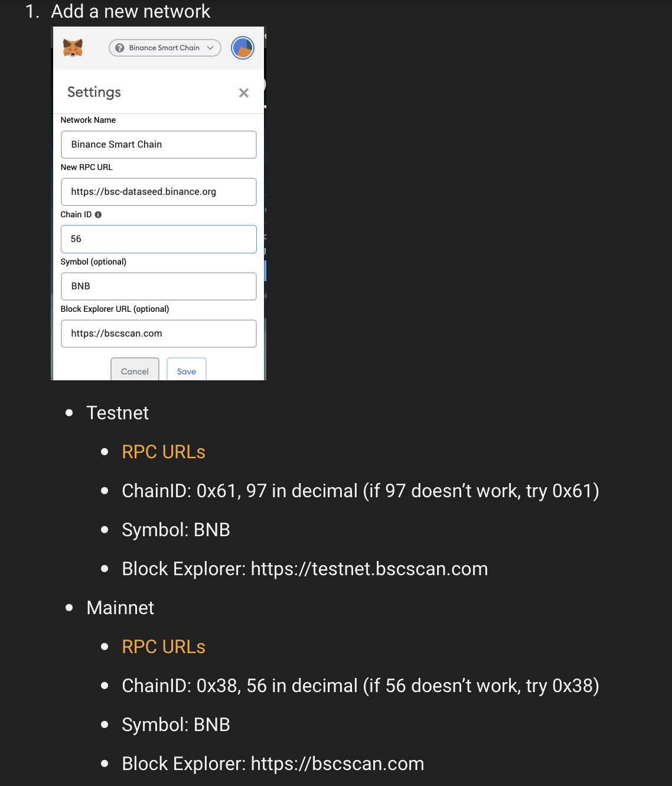Open the account avatar menu
The height and width of the screenshot is (786, 672).
pos(243,48)
